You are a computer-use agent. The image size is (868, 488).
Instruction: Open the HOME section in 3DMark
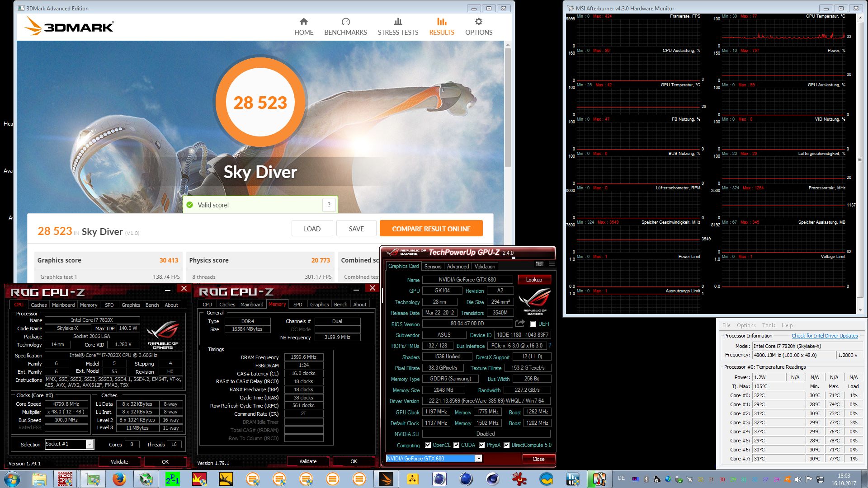[x=304, y=27]
